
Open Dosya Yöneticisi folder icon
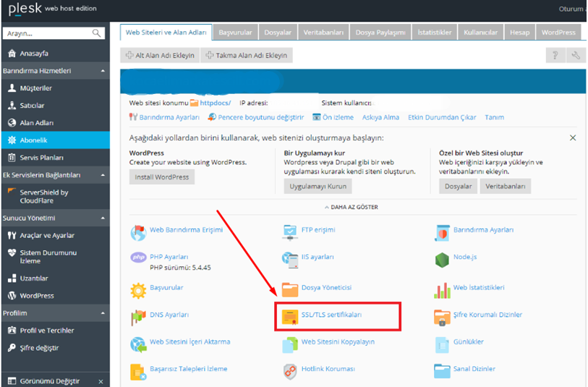290,289
